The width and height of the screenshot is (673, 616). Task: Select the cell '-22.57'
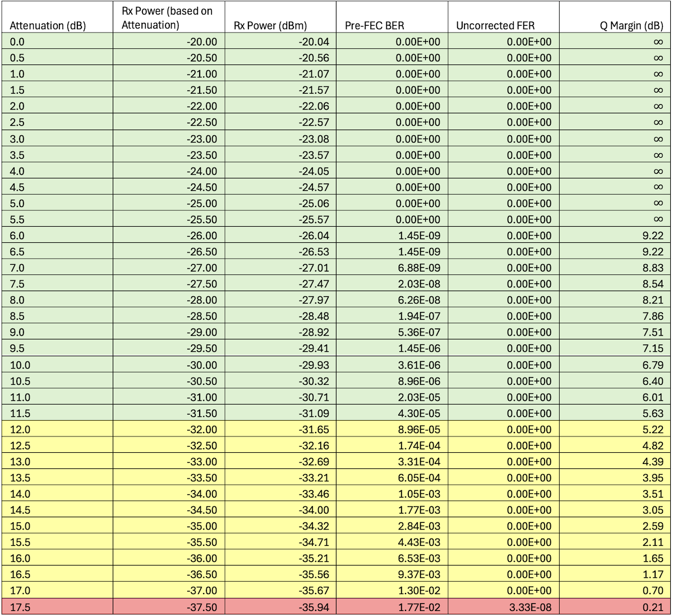tap(280, 123)
